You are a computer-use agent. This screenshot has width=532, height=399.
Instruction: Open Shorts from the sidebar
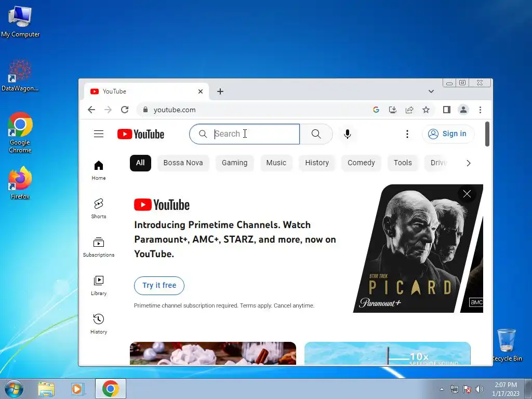[98, 208]
